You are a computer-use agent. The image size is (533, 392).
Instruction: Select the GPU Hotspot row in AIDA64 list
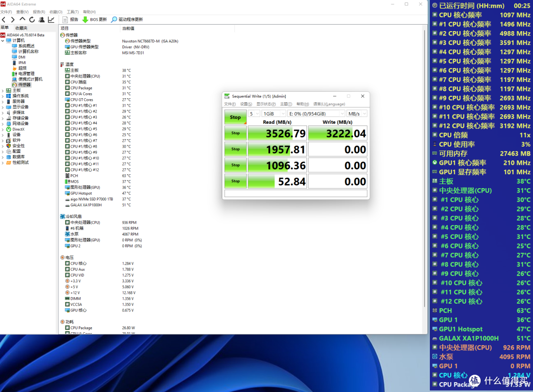[x=98, y=194]
